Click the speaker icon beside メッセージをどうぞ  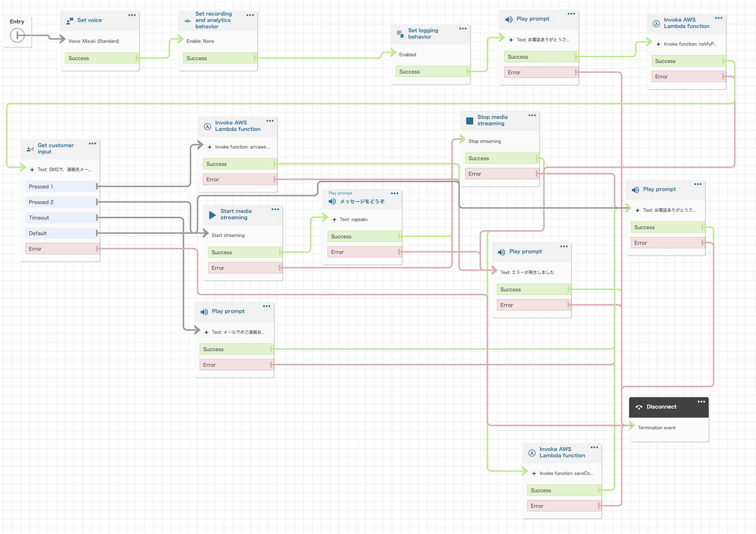(332, 202)
